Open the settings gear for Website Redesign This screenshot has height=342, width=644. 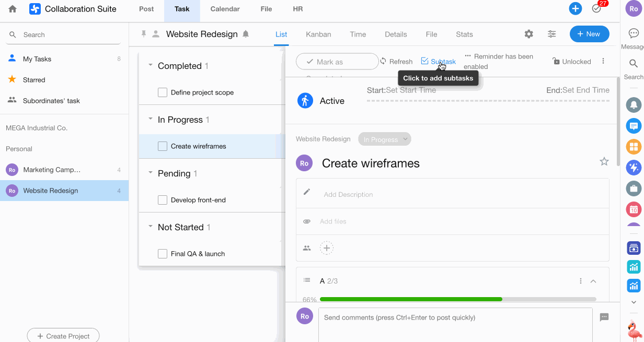pyautogui.click(x=528, y=34)
